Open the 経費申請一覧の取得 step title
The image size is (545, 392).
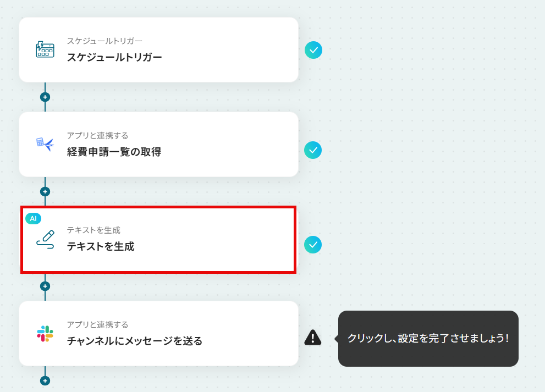click(114, 152)
